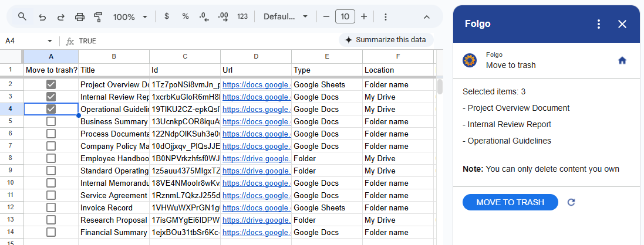The height and width of the screenshot is (245, 644).
Task: Click the 'Folder' type cell in row 13
Action: coord(327,220)
